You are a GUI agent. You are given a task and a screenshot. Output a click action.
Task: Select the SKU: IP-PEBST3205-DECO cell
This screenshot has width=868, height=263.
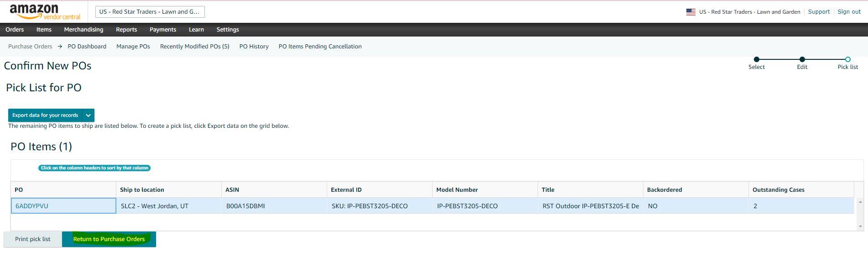coord(380,206)
